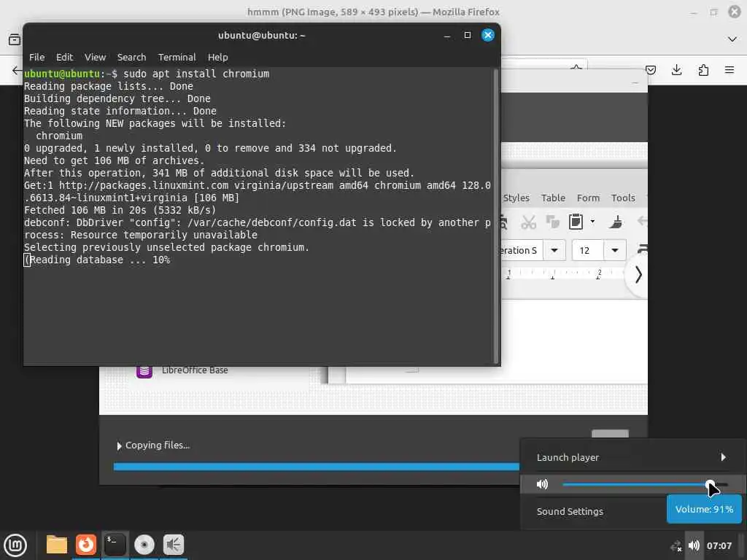Viewport: 747px width, 560px height.
Task: Click the volume slider track
Action: 645,484
